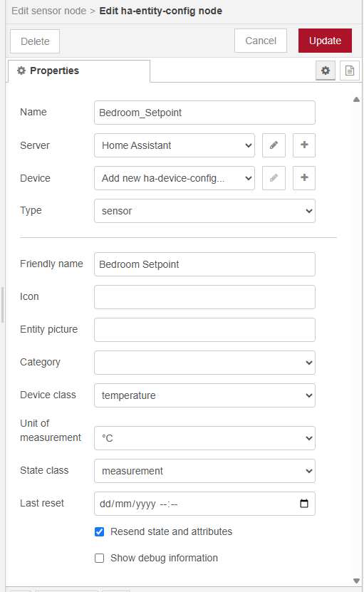The height and width of the screenshot is (592, 364).
Task: Open node description document icon
Action: click(x=350, y=71)
